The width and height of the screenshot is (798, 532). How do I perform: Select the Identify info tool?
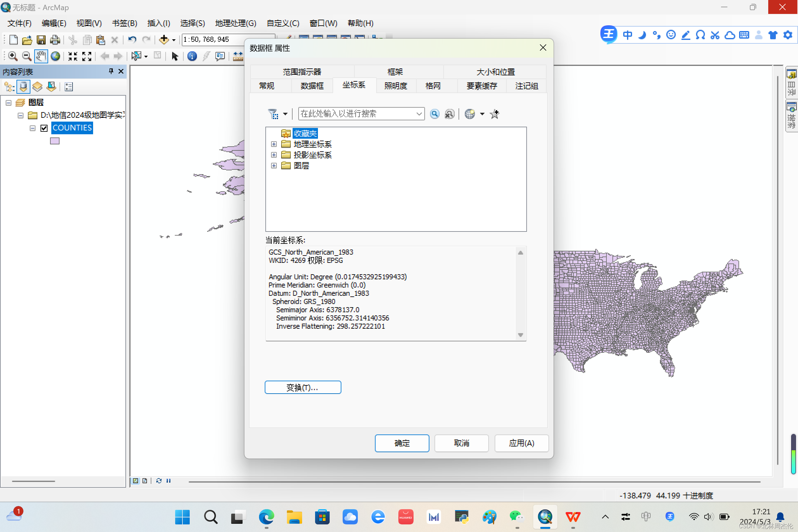(x=192, y=56)
